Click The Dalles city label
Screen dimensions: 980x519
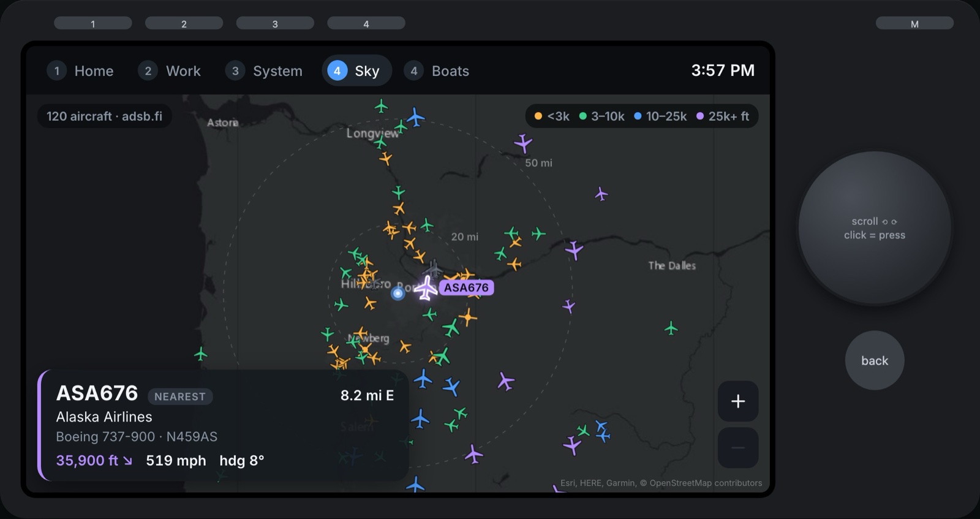[672, 265]
